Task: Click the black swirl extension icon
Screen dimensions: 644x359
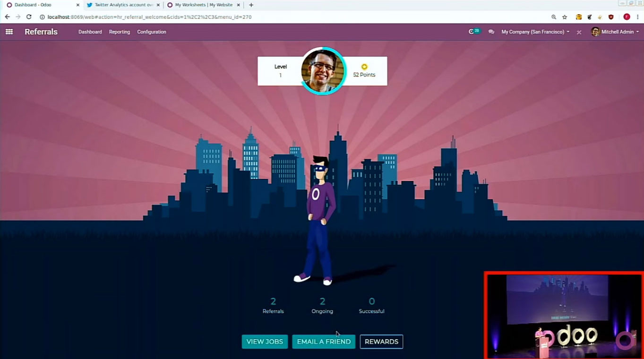Action: pyautogui.click(x=589, y=17)
